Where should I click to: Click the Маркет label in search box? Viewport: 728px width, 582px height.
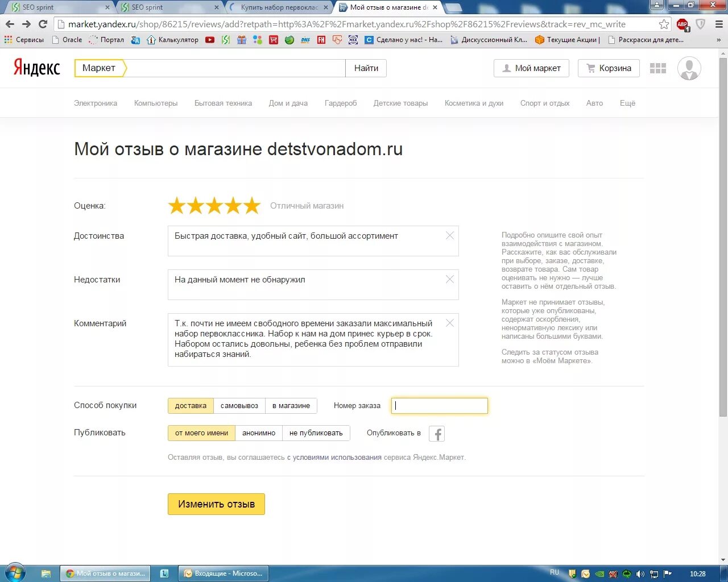[x=99, y=68]
